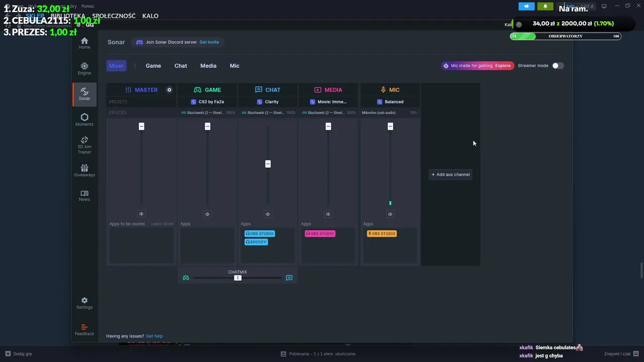
Task: Open Game channel output device dropdown
Action: [x=208, y=113]
